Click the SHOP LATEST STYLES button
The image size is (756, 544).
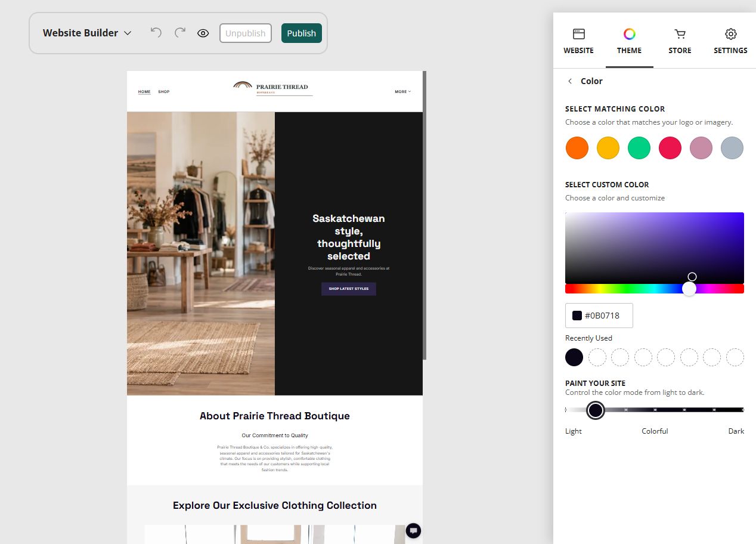(349, 289)
